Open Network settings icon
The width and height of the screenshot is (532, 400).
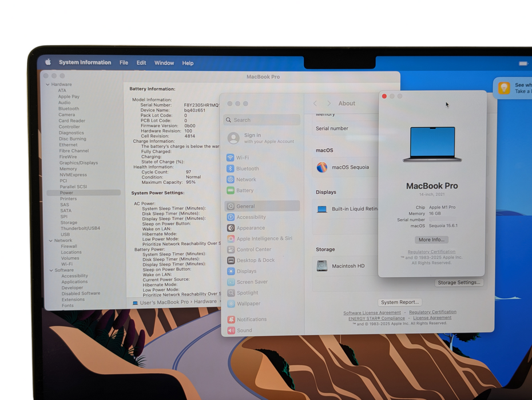click(x=231, y=179)
